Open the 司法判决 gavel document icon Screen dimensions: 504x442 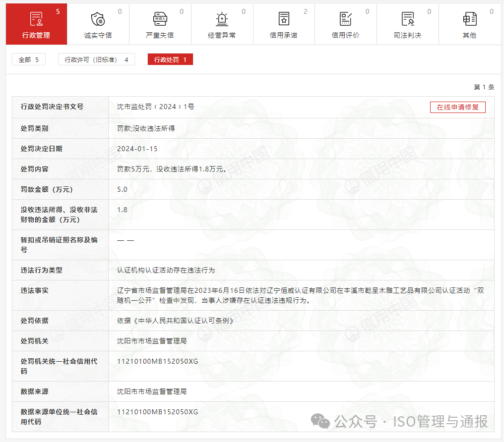coord(408,19)
